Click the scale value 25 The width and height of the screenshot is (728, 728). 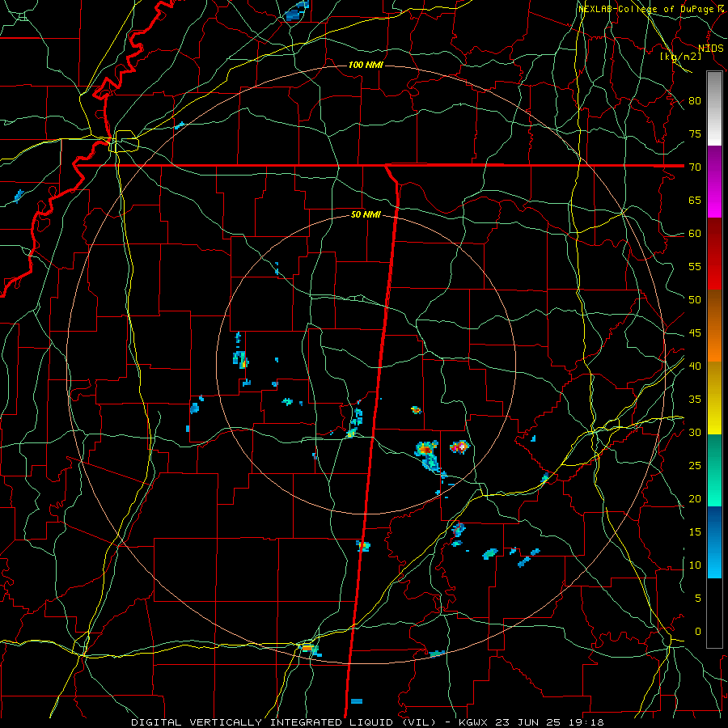tap(695, 465)
